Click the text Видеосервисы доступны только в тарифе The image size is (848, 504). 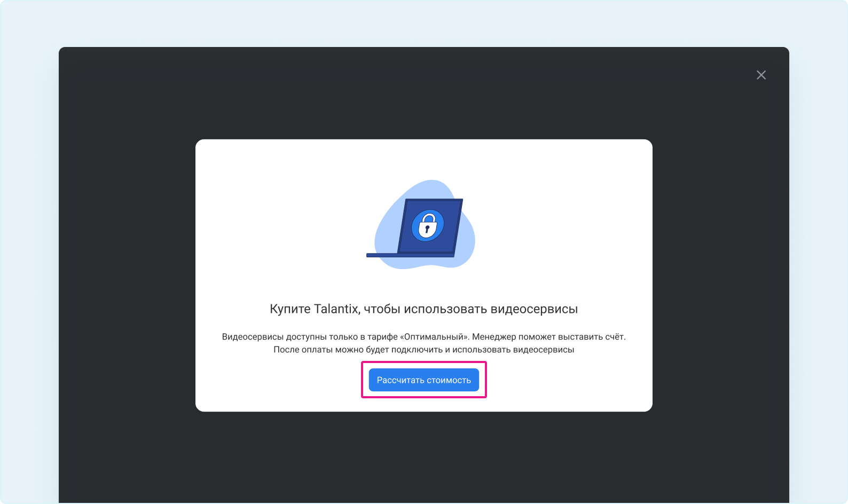point(310,337)
